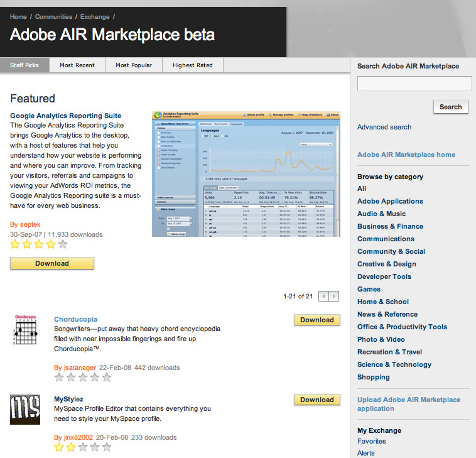
Task: Browse Photo & Video category
Action: point(381,339)
